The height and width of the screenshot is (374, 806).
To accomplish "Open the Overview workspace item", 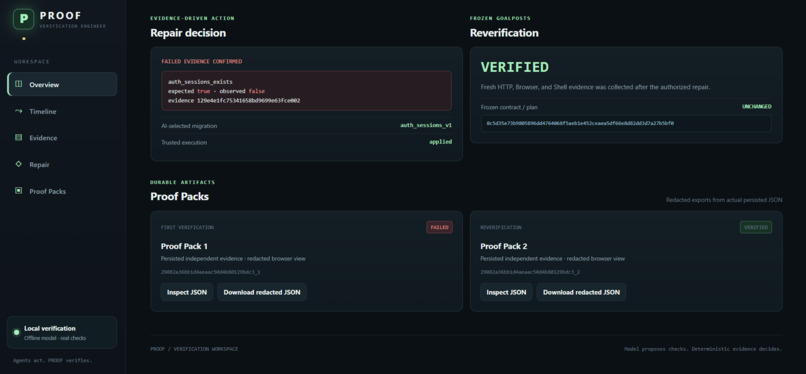I will (x=62, y=84).
